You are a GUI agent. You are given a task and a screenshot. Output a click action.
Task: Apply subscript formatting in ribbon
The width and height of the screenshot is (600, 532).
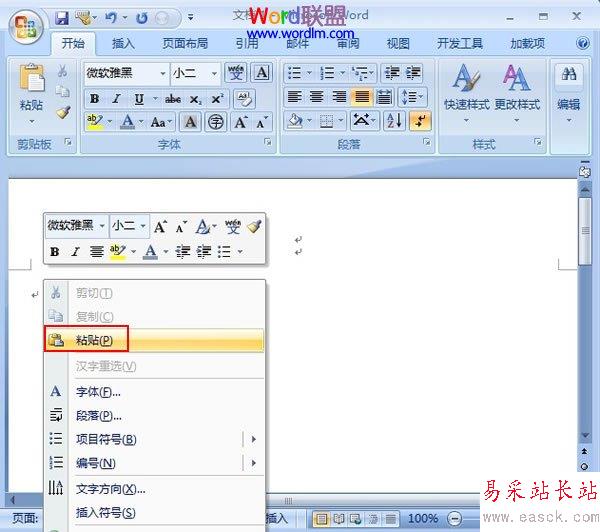(x=195, y=100)
